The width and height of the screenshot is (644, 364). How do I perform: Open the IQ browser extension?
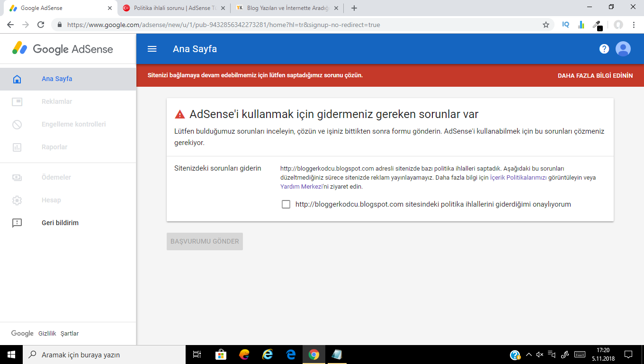pos(565,25)
